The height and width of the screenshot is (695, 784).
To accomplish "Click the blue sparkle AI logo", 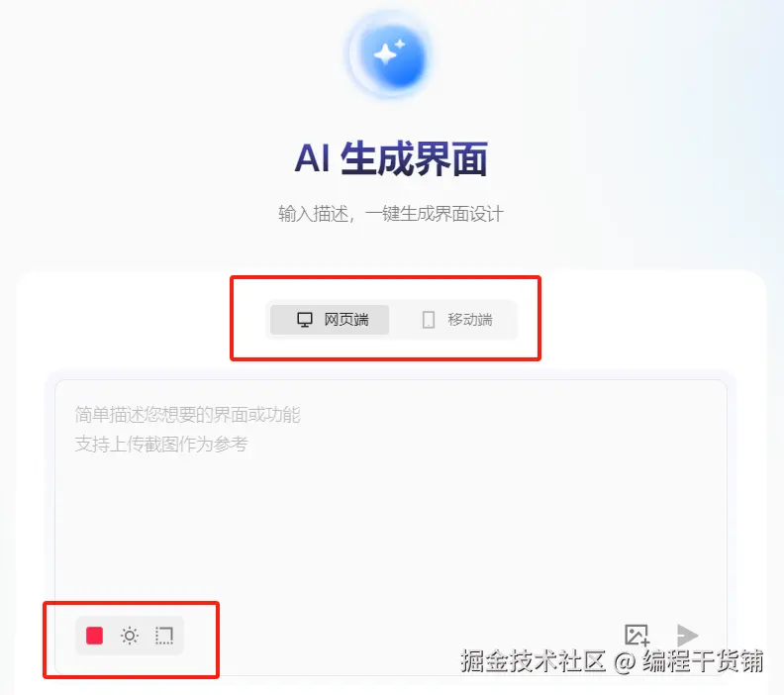I will click(391, 56).
